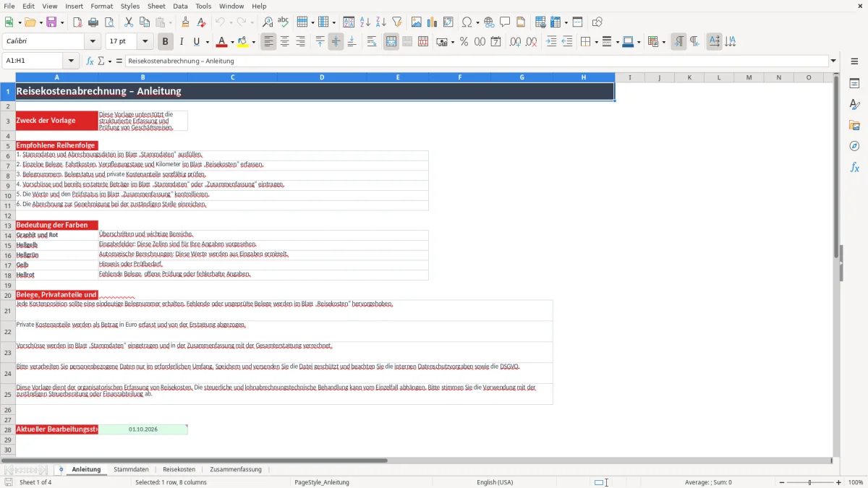The image size is (868, 488).
Task: Toggle Bold formatting
Action: point(166,42)
